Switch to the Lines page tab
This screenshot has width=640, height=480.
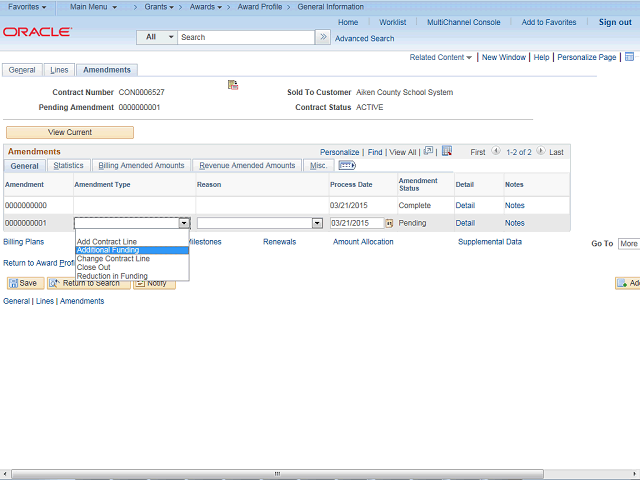59,70
